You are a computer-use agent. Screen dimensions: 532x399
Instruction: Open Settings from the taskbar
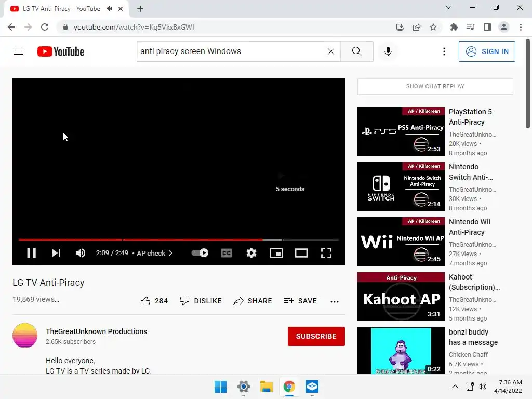tap(244, 387)
